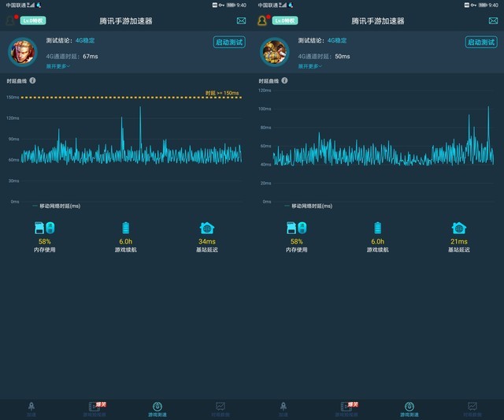Select game avatar on left screen
Screen dimensions: 504x420
click(23, 52)
